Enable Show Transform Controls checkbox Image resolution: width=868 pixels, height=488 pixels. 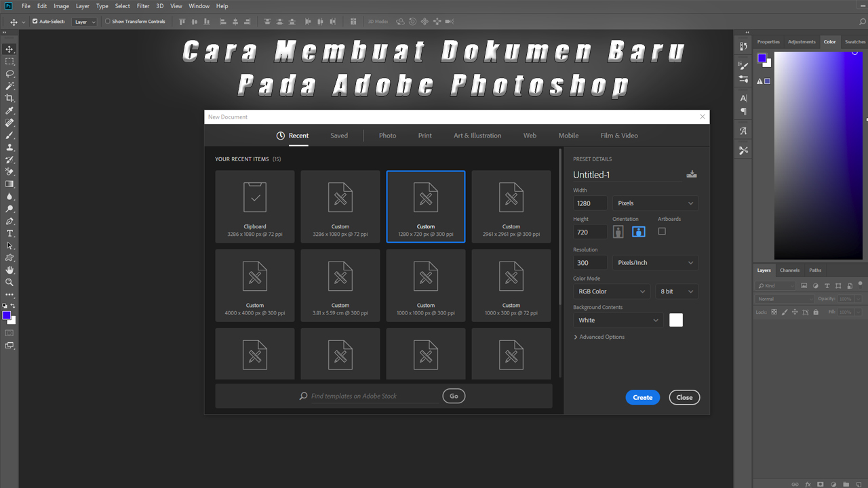click(107, 21)
